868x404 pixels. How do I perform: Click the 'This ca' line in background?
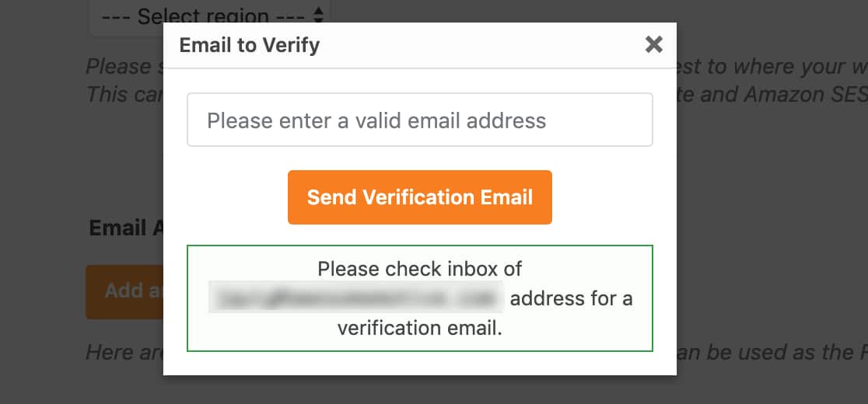click(x=124, y=95)
